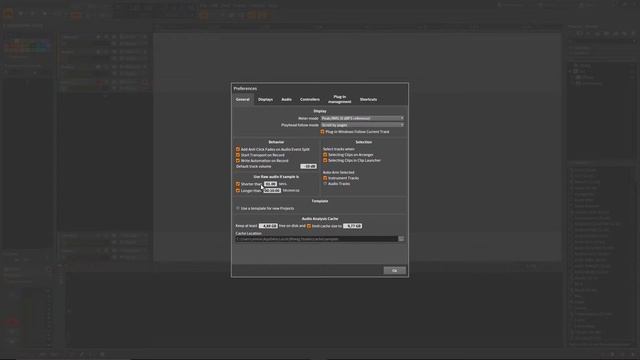Viewport: 640px width, 360px height.
Task: Open the Audio preferences tab
Action: coord(287,99)
